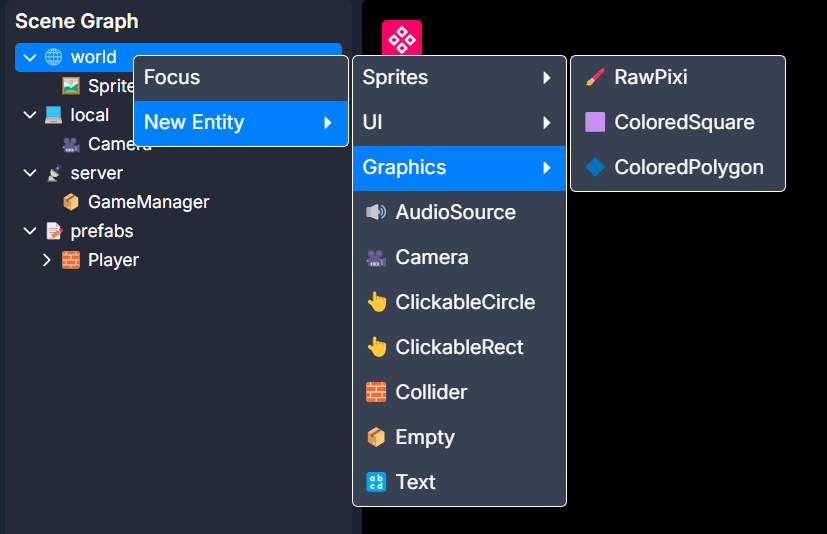
Task: Create an AudioSource entity
Action: (x=459, y=213)
